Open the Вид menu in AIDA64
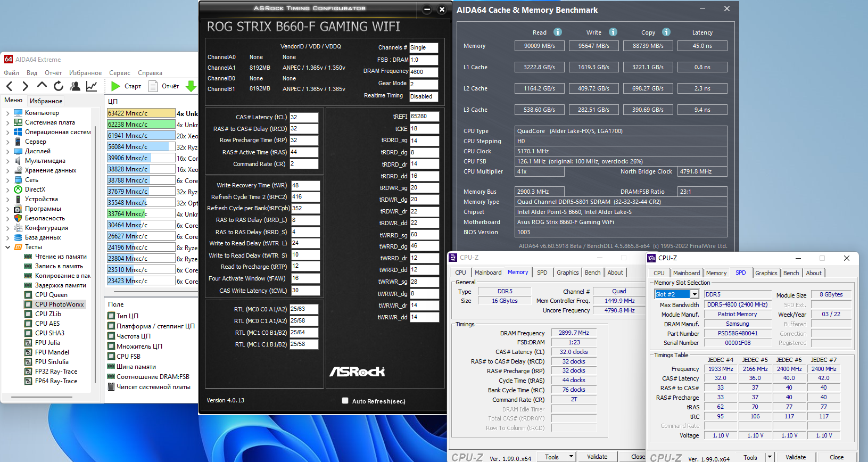The height and width of the screenshot is (462, 868). tap(32, 73)
